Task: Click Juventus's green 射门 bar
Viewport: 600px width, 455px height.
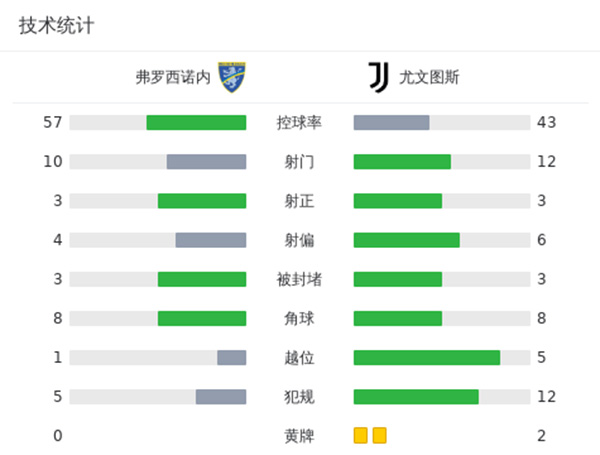Action: (402, 161)
